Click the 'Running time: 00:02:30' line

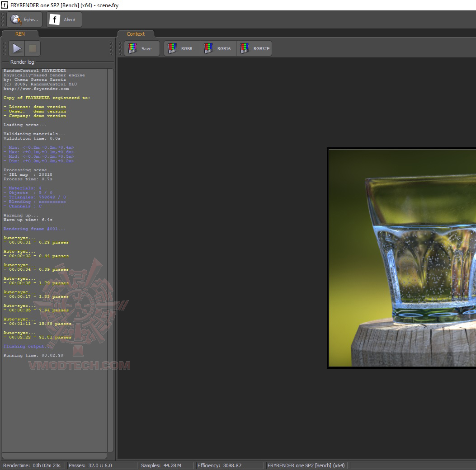(x=33, y=355)
